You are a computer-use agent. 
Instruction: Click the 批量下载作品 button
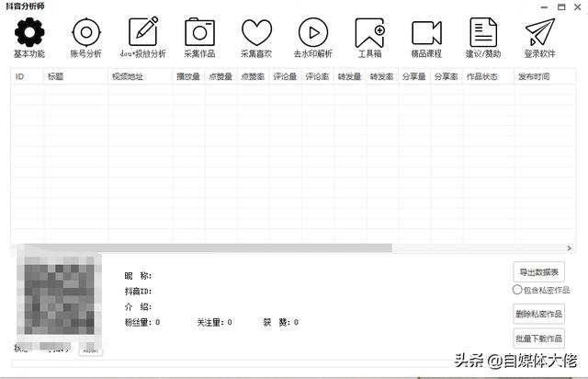538,339
